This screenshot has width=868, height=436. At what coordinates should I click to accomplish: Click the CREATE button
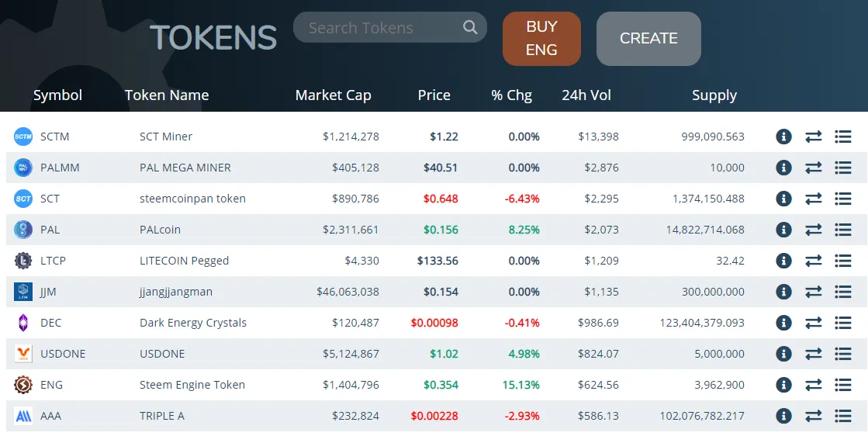tap(648, 38)
